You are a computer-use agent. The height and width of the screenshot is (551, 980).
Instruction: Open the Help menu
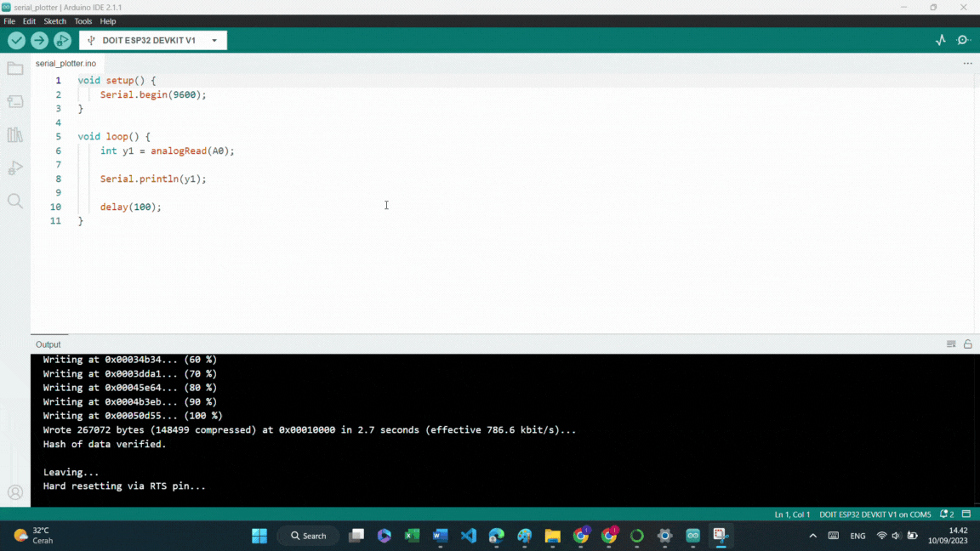tap(108, 21)
